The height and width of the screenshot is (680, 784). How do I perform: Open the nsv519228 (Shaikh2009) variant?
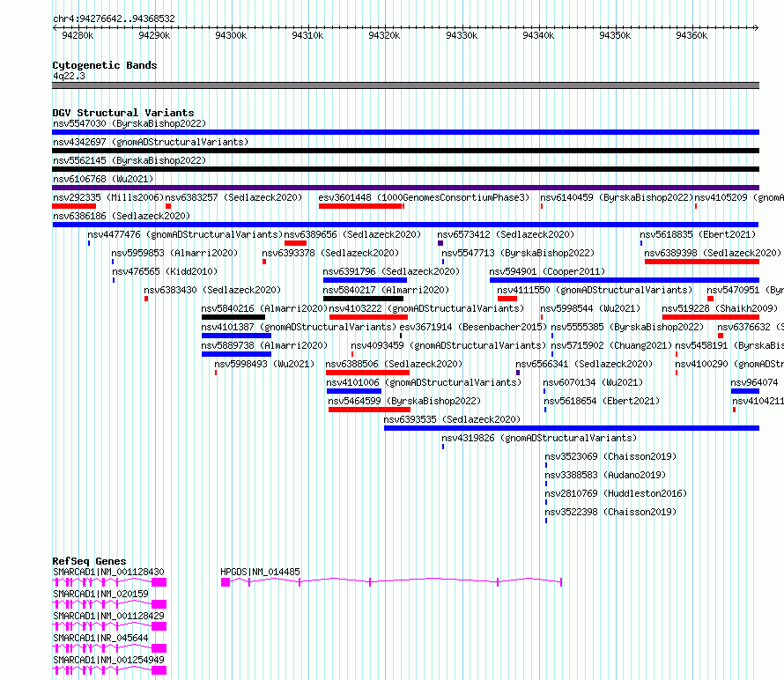pos(720,308)
